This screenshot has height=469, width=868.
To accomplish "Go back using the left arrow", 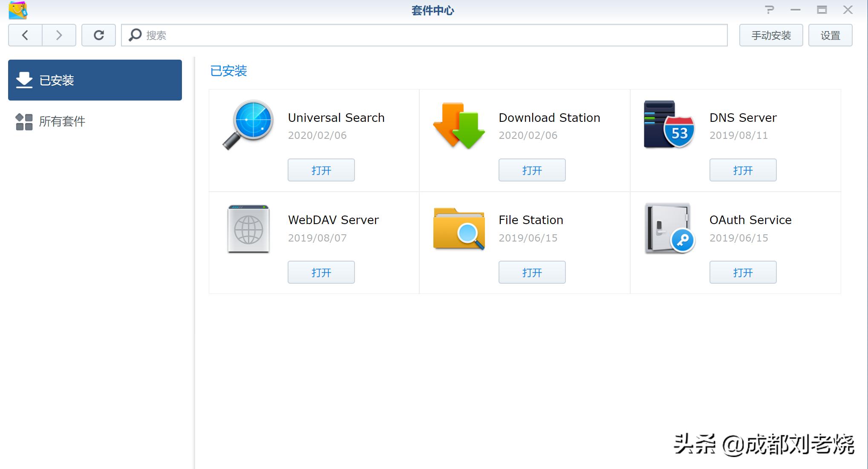I will (25, 35).
